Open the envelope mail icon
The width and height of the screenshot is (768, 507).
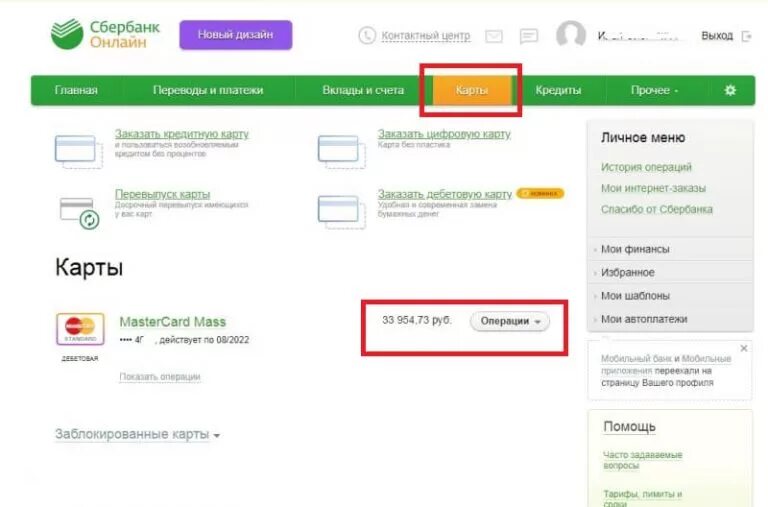494,36
